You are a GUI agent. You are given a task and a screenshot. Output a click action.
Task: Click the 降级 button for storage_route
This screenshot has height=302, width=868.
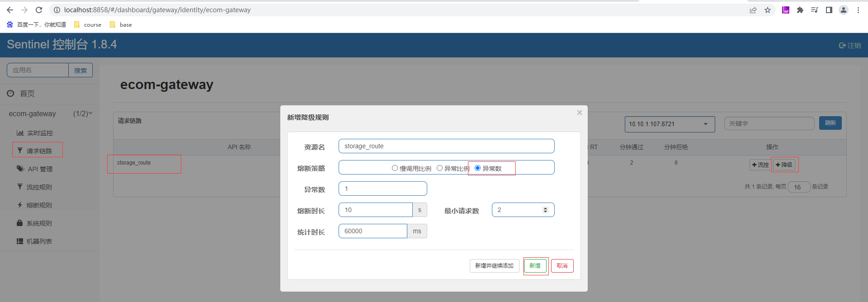click(x=784, y=165)
